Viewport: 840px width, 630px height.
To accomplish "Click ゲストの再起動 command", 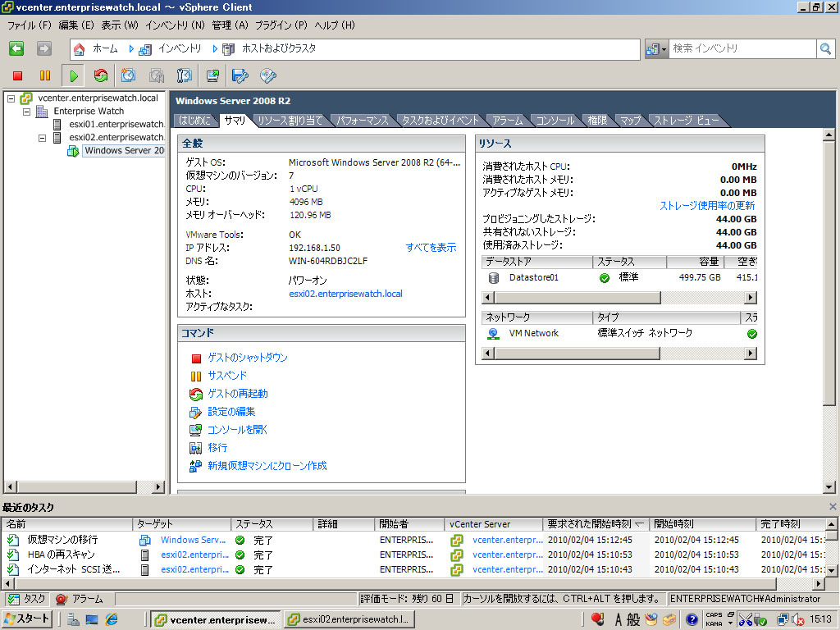I will [238, 394].
